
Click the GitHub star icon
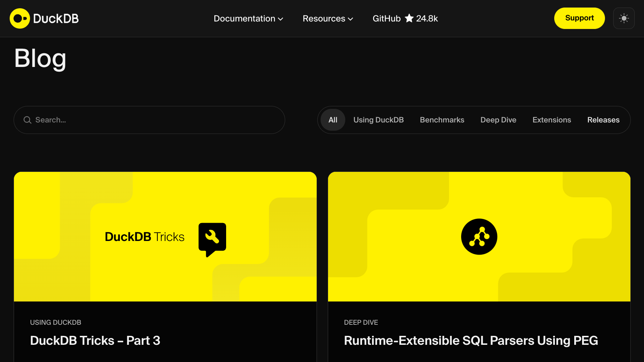[409, 18]
